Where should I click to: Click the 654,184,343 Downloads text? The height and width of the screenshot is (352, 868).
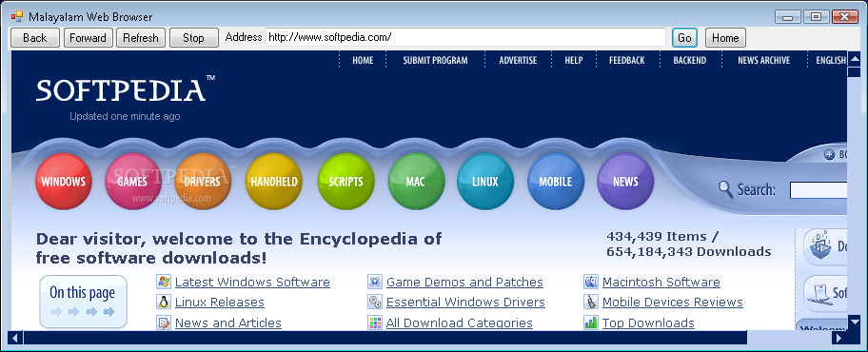coord(689,252)
